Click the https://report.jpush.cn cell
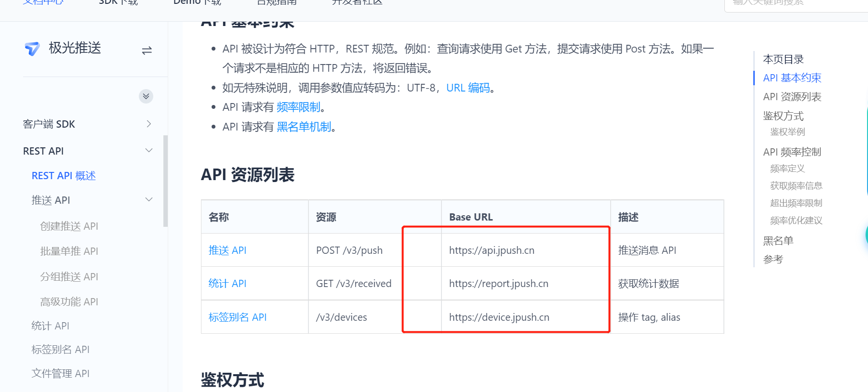Image resolution: width=868 pixels, height=392 pixels. (x=526, y=283)
